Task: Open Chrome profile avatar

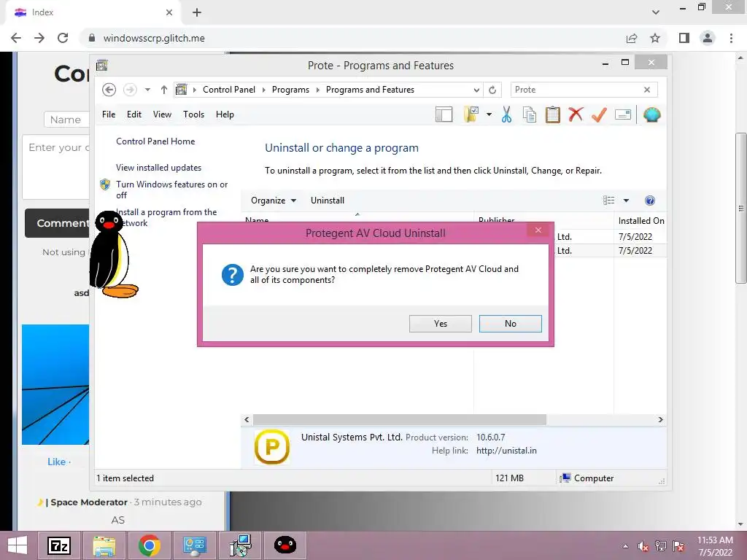Action: (x=708, y=38)
